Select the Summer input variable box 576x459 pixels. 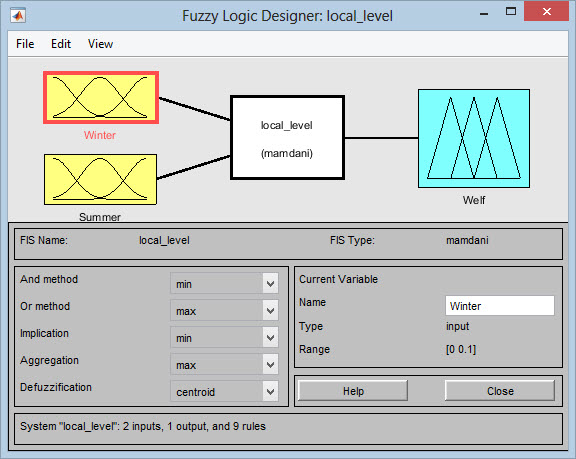pos(100,180)
